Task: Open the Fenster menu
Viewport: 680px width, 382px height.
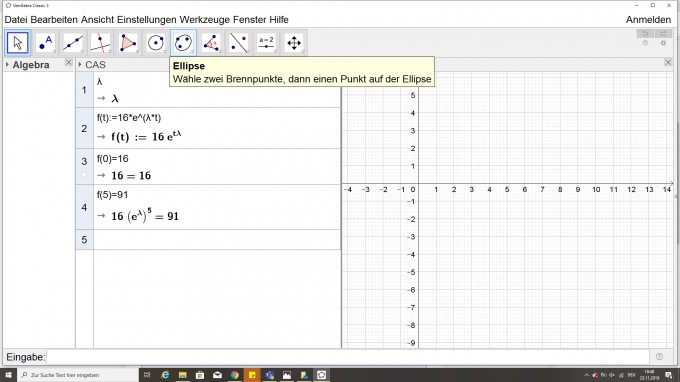Action: coord(249,20)
